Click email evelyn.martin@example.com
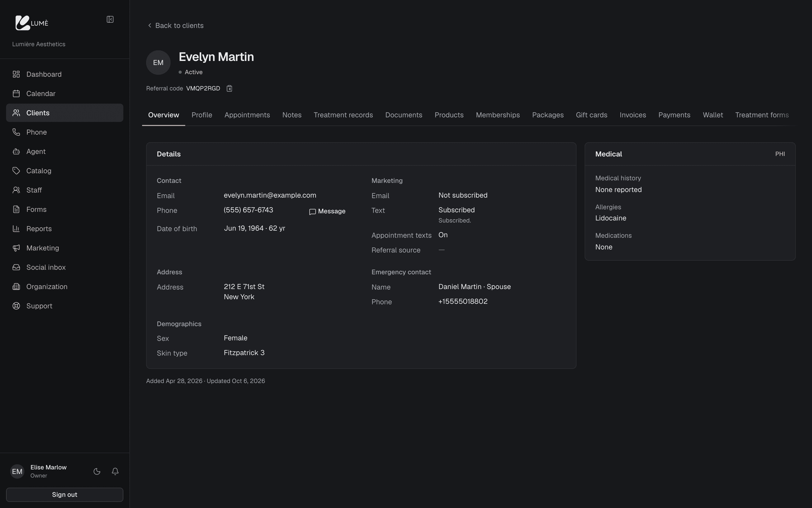This screenshot has width=812, height=508. pyautogui.click(x=270, y=195)
